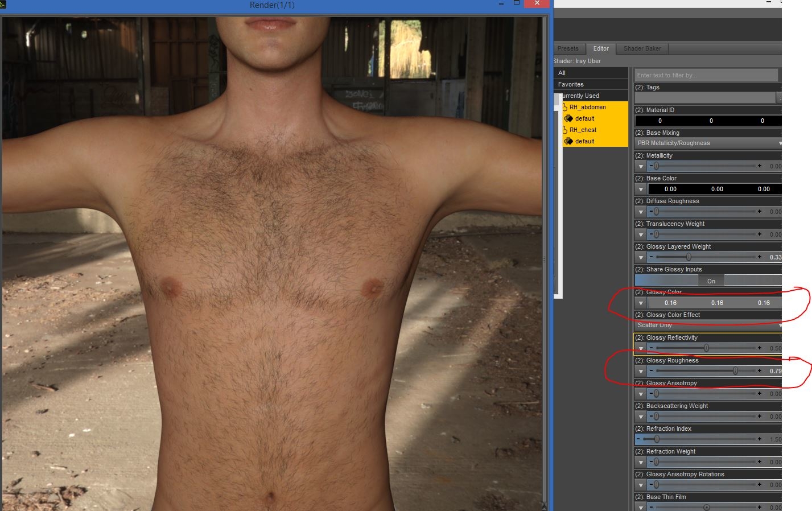Click the material ball icon beside RH_abdomen's default
The height and width of the screenshot is (511, 812).
pos(569,118)
